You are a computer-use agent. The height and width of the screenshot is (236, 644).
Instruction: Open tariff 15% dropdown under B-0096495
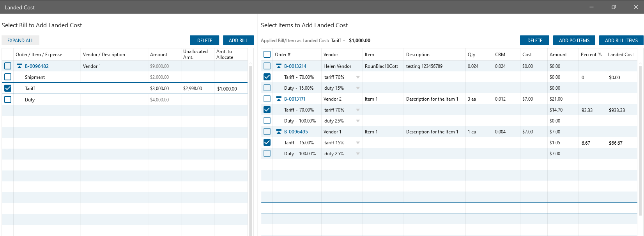pyautogui.click(x=357, y=143)
